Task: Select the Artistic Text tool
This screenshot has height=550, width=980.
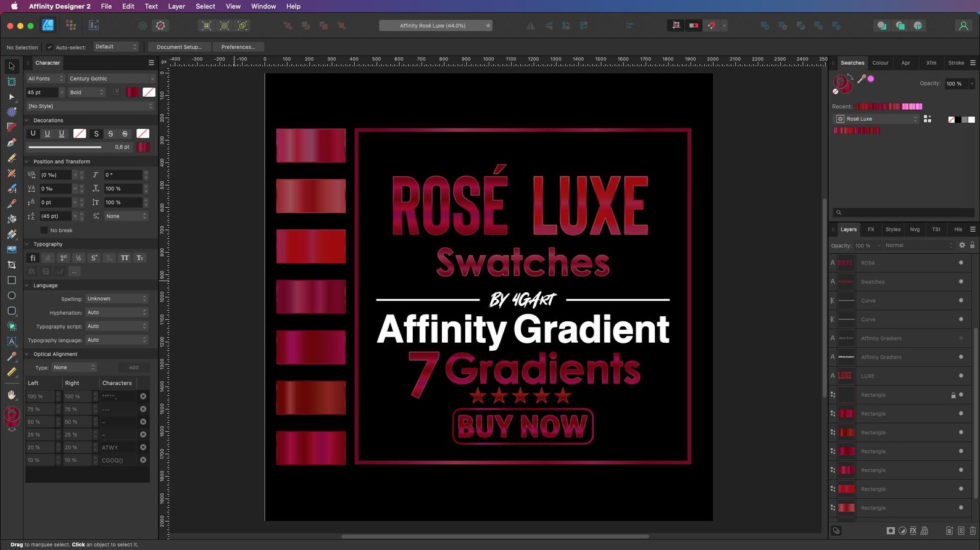Action: point(12,341)
